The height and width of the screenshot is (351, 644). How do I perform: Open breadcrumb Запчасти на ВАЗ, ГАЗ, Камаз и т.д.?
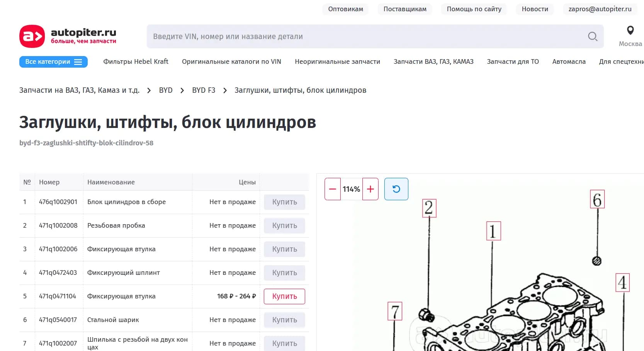[79, 90]
